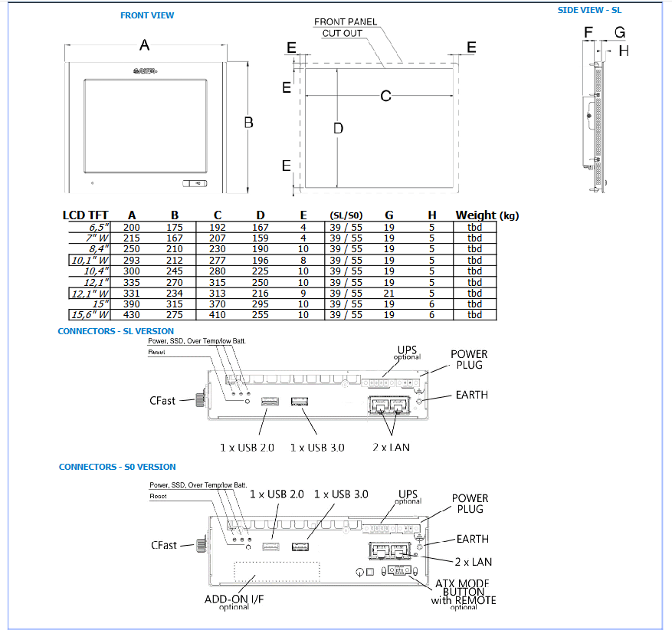Click the value 245 in the table
The height and width of the screenshot is (637, 672).
175,271
